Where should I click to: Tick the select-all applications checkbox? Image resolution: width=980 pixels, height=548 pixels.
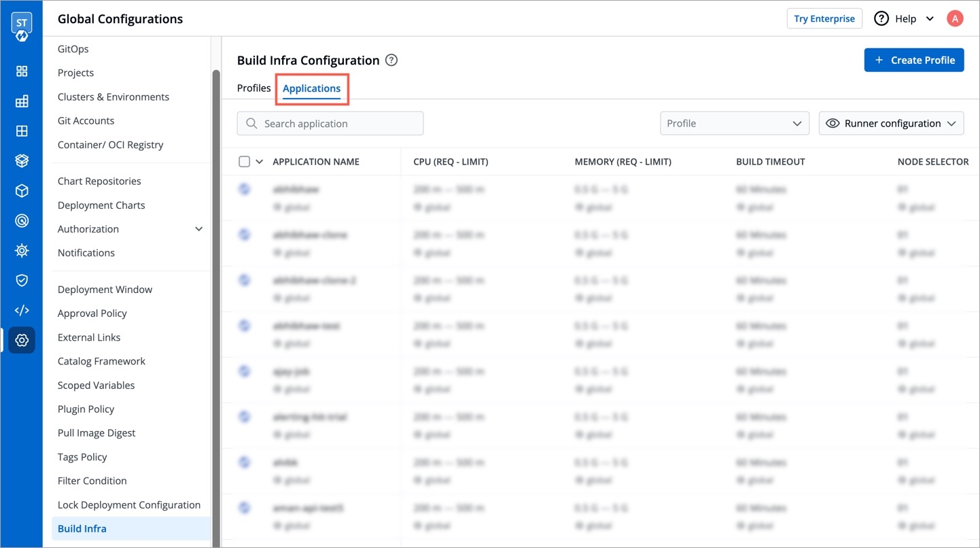(x=245, y=162)
